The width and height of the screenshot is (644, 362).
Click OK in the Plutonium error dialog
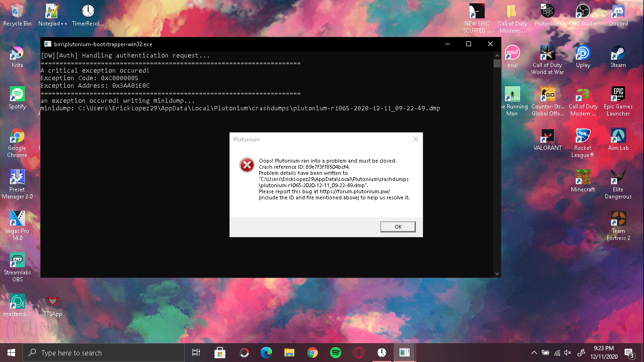398,227
